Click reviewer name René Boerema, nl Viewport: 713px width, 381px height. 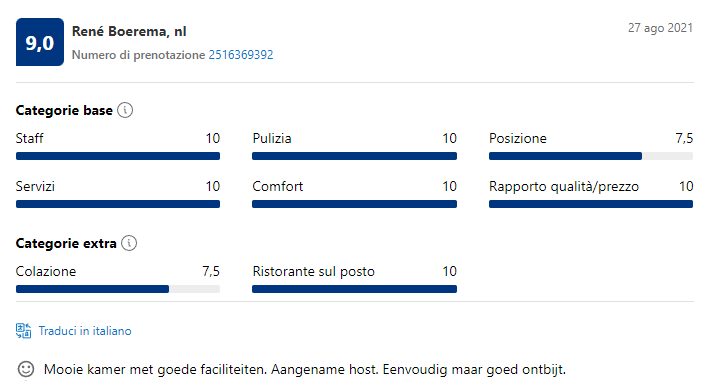[x=129, y=31]
